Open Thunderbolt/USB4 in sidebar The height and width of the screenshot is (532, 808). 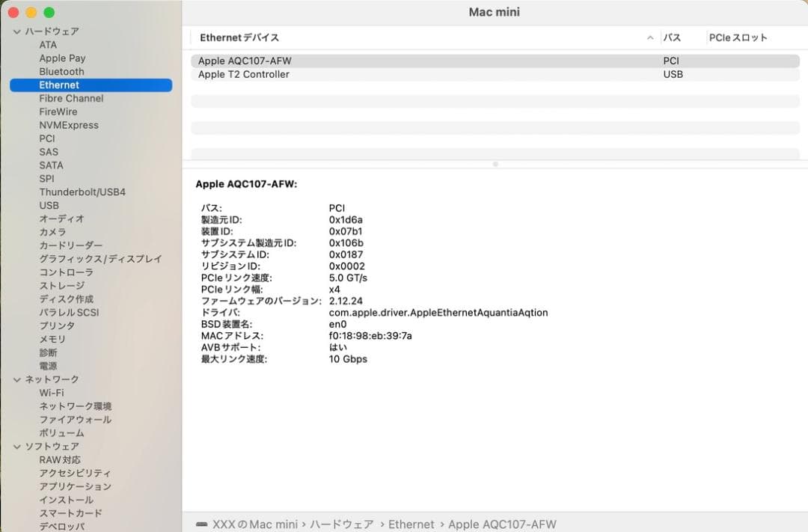tap(82, 192)
